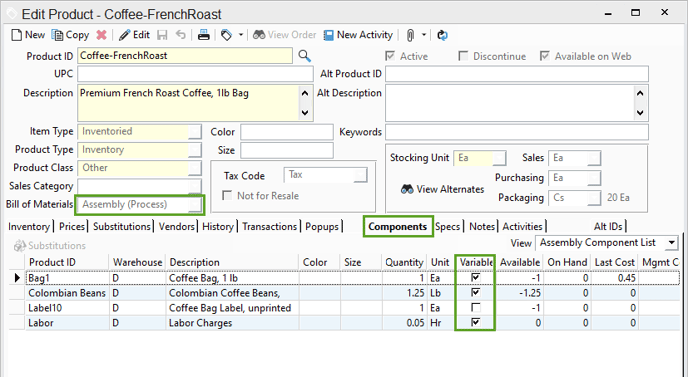
Task: Click the label tag toolbar icon
Action: tap(226, 35)
